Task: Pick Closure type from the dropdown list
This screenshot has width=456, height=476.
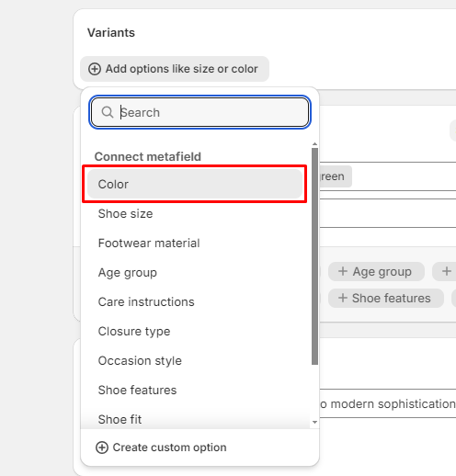Action: [195, 331]
